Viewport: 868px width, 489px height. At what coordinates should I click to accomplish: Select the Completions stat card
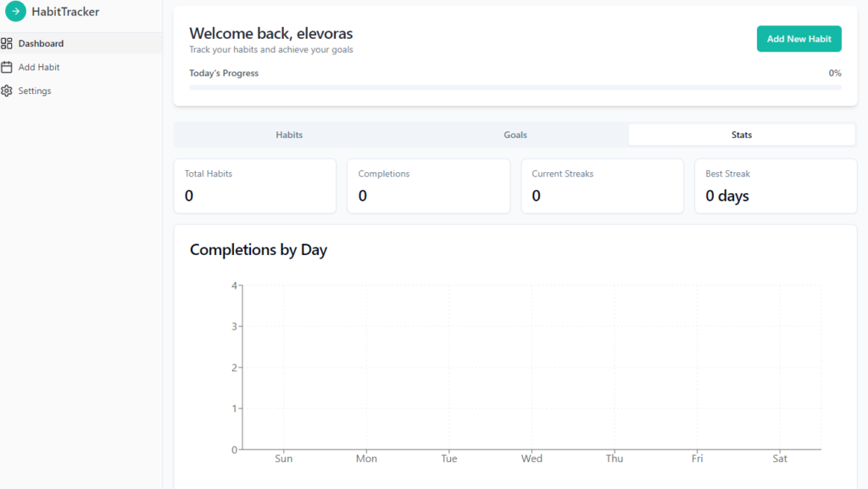pyautogui.click(x=428, y=186)
